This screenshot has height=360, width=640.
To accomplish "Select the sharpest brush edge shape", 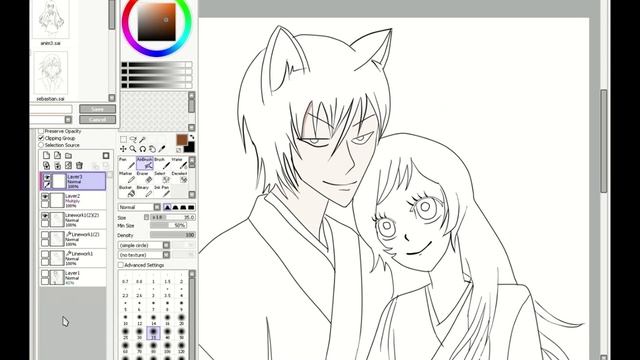I will tap(167, 207).
